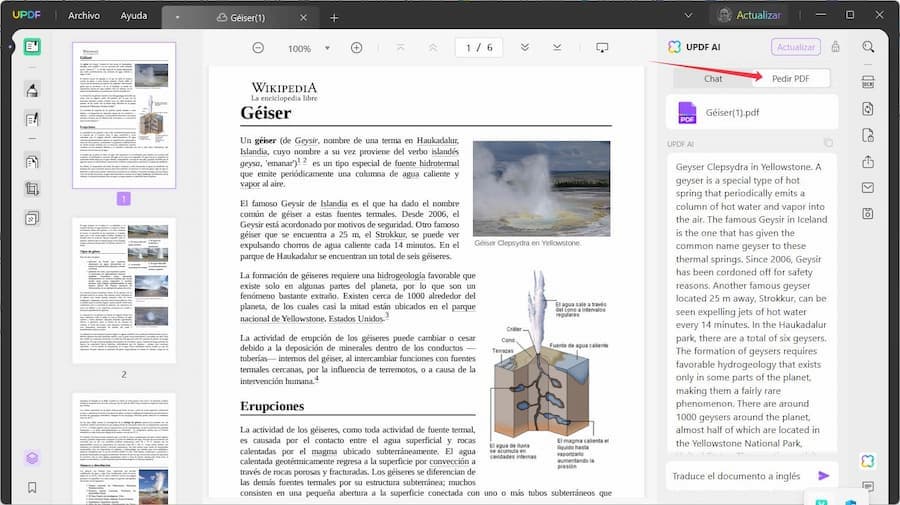This screenshot has width=900, height=505.
Task: Click the page number input field
Action: [479, 48]
